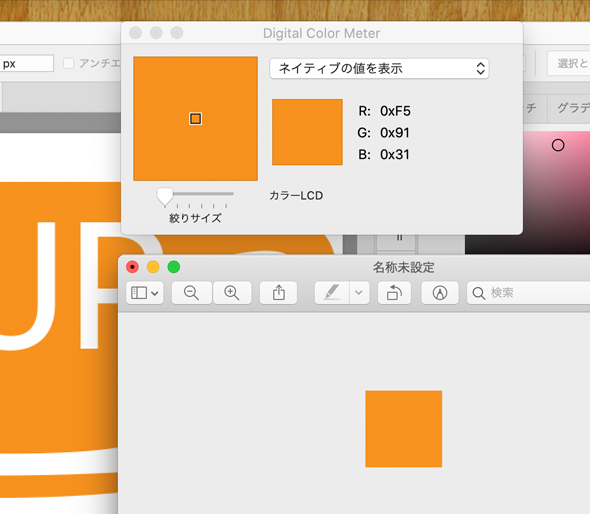Viewport: 590px width, 514px height.
Task: Click the G: 0x91 value readout
Action: [383, 132]
